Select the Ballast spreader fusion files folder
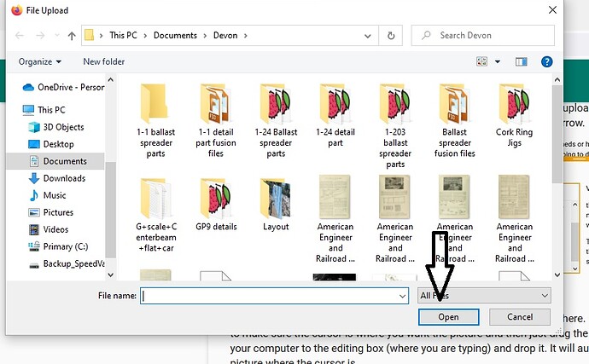Viewport: 589px width, 364px height. click(454, 121)
